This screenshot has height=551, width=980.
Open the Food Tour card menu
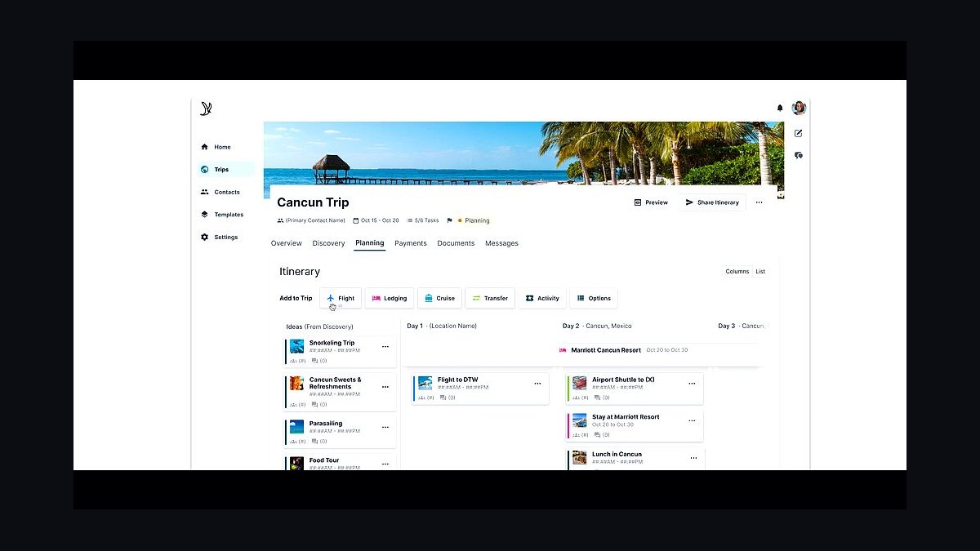385,464
